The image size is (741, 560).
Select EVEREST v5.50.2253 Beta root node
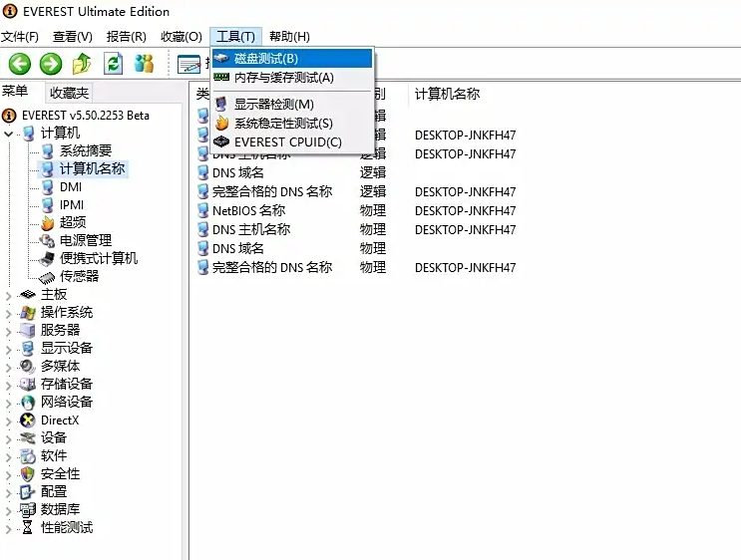[x=85, y=116]
